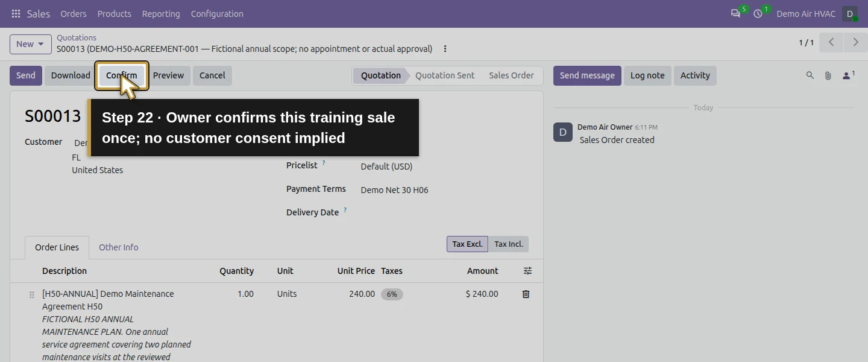Go back to Quotations breadcrumb
Image resolution: width=868 pixels, height=362 pixels.
(x=77, y=37)
